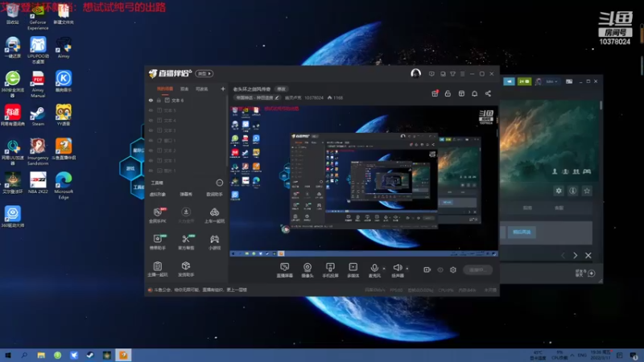Expand speaker options arrow
This screenshot has width=644, height=362.
point(407,269)
